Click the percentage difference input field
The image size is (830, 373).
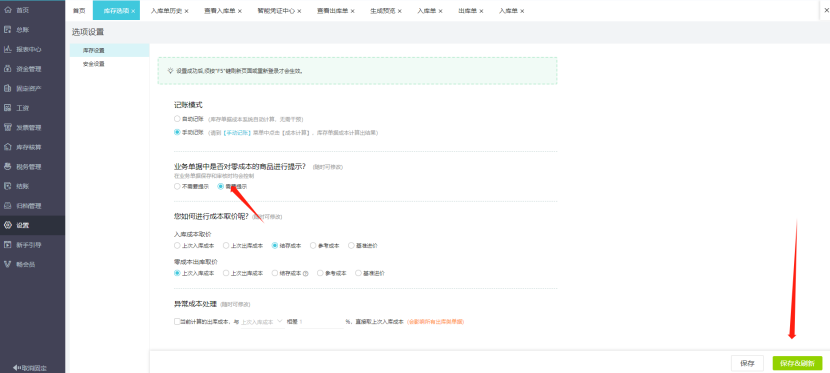(321, 321)
